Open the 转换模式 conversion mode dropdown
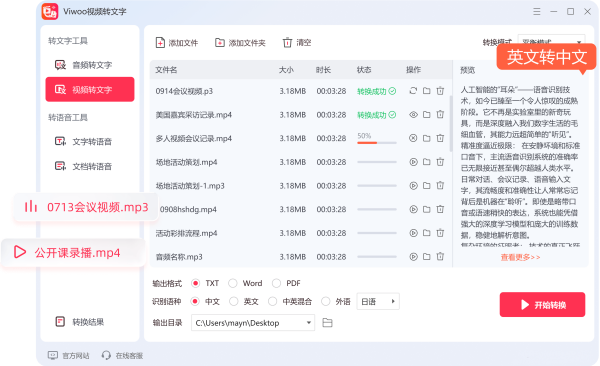 click(551, 42)
